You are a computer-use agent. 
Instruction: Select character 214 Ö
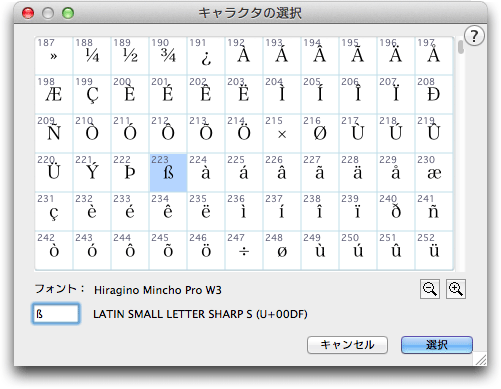point(244,134)
